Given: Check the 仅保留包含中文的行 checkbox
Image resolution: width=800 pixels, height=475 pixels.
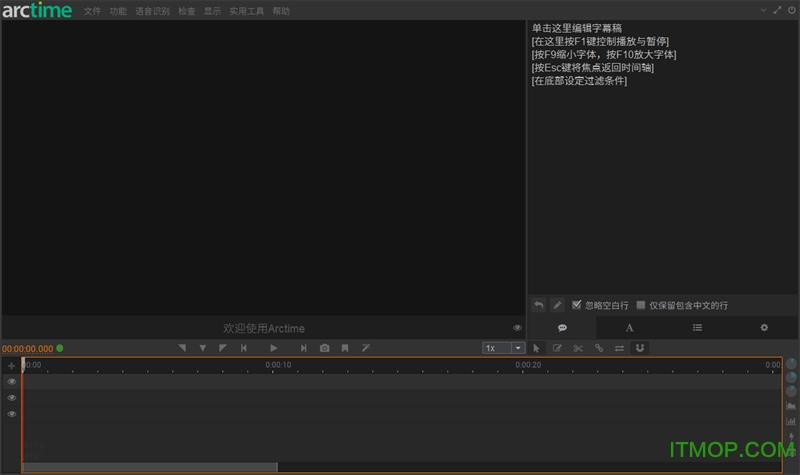Looking at the screenshot, I should [x=641, y=305].
